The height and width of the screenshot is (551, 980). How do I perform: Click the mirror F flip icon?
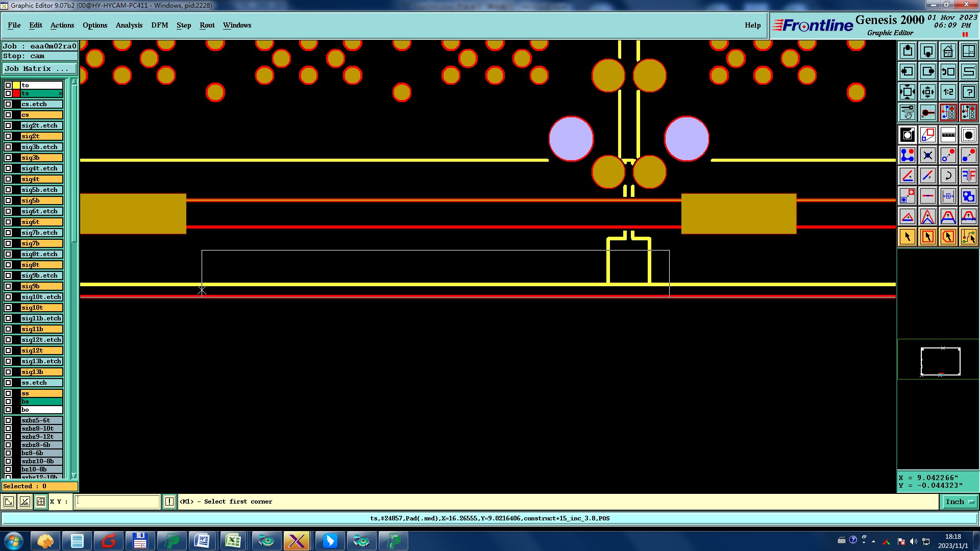point(968,176)
